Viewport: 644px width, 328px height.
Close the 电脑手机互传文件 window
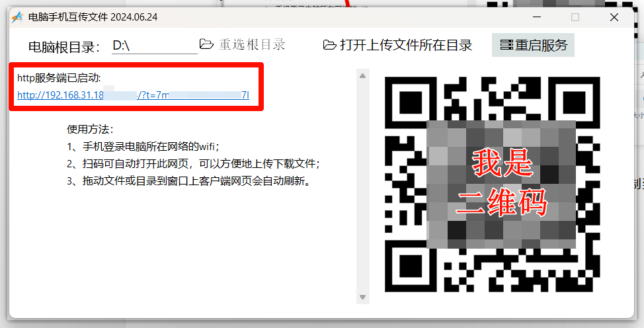[614, 17]
